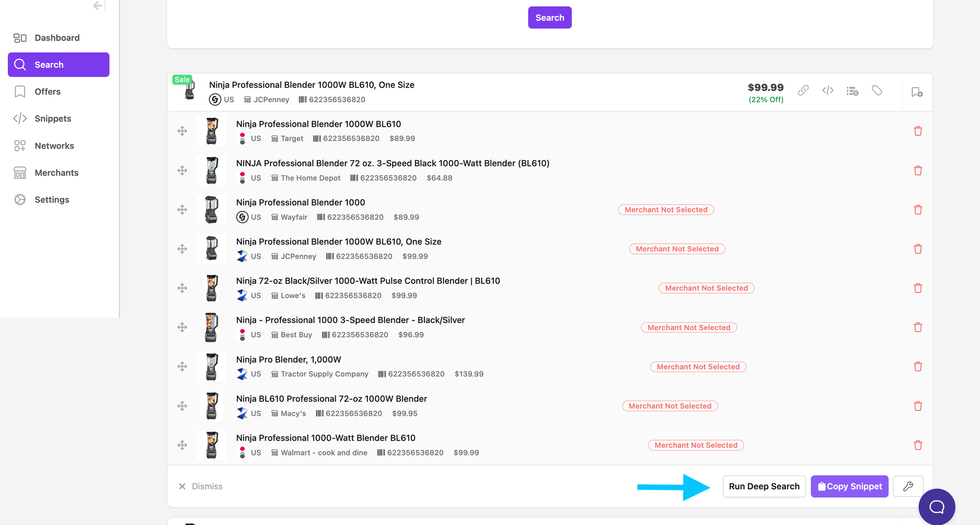
Task: Collapse the sidebar with the arrow icon
Action: pyautogui.click(x=99, y=5)
